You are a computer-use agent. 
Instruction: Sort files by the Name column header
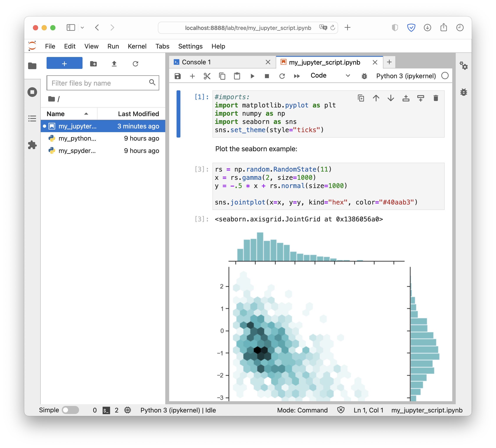click(x=56, y=114)
